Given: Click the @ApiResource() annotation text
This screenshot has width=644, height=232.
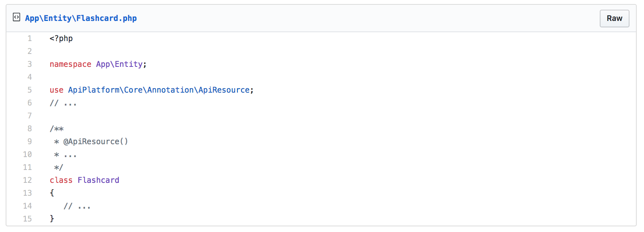Looking at the screenshot, I should point(96,142).
